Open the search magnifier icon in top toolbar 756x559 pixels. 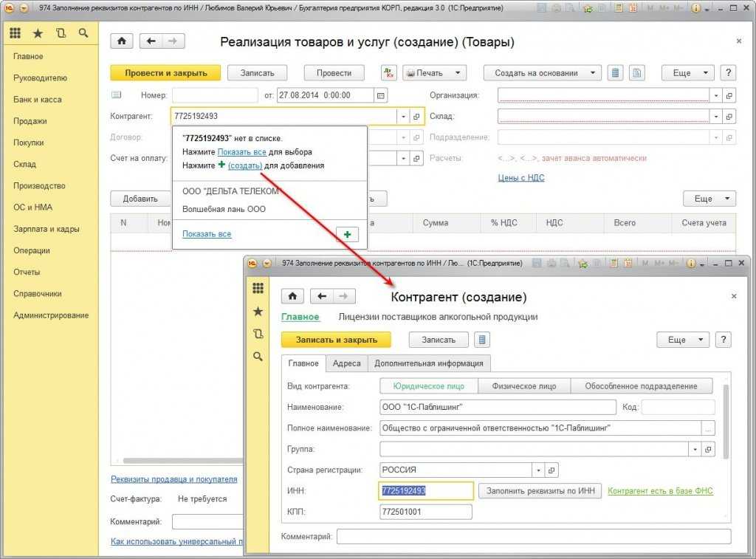(x=83, y=33)
